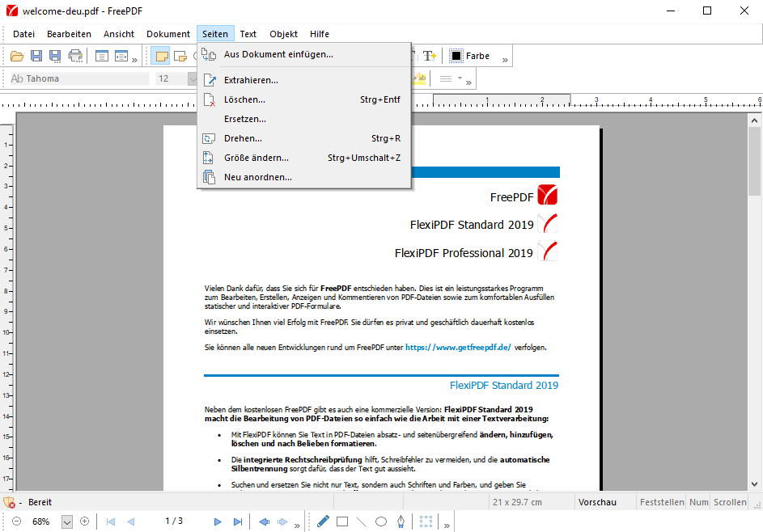Click the zoom in plus icon
This screenshot has width=763, height=532.
(x=85, y=521)
